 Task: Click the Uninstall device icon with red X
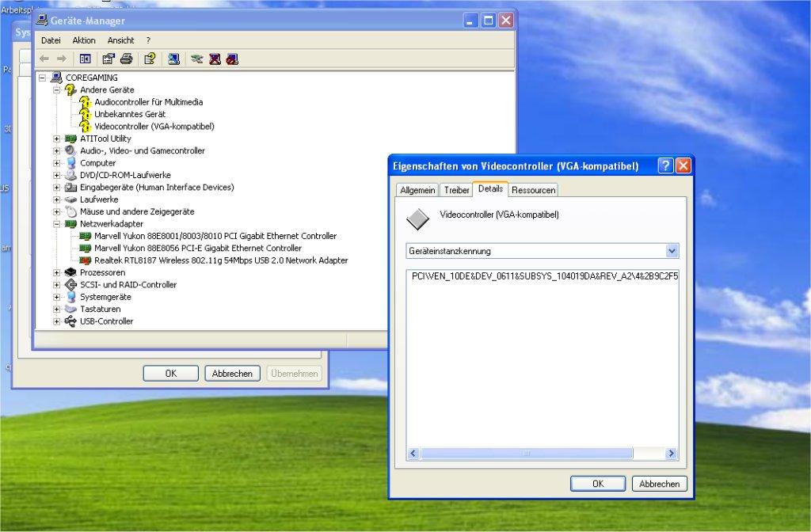pyautogui.click(x=215, y=59)
